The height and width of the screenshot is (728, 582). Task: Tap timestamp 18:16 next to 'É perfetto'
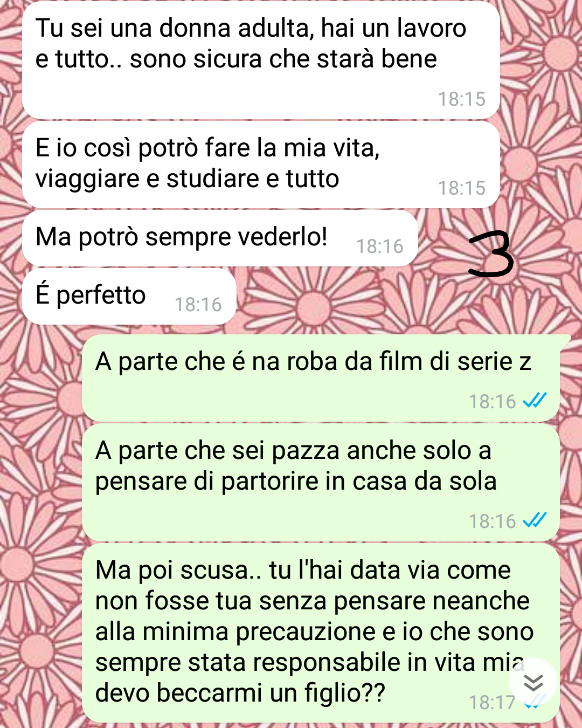[198, 305]
